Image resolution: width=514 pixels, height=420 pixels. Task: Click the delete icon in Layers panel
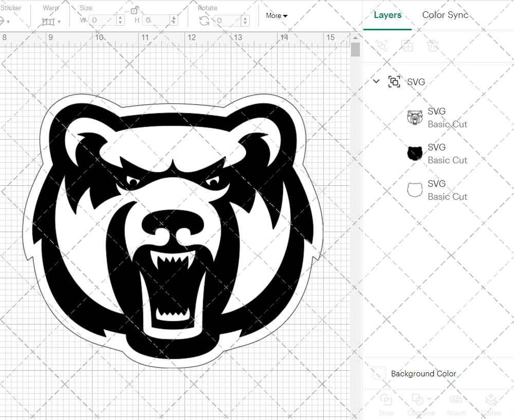(433, 46)
